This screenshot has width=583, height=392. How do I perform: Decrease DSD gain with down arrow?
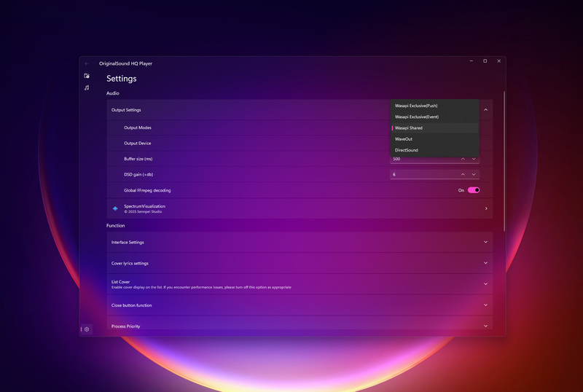(474, 174)
